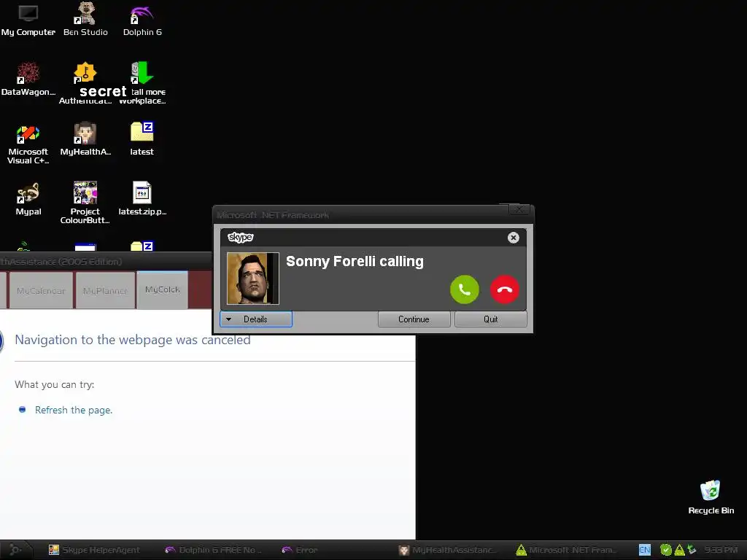Viewport: 747px width, 560px height.
Task: Click Quit in the .NET Framework dialog
Action: tap(491, 319)
